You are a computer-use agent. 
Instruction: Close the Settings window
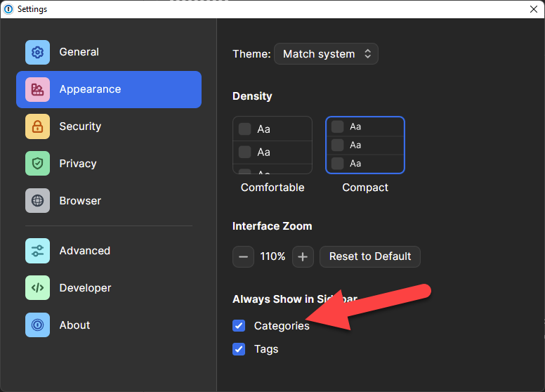click(x=533, y=9)
